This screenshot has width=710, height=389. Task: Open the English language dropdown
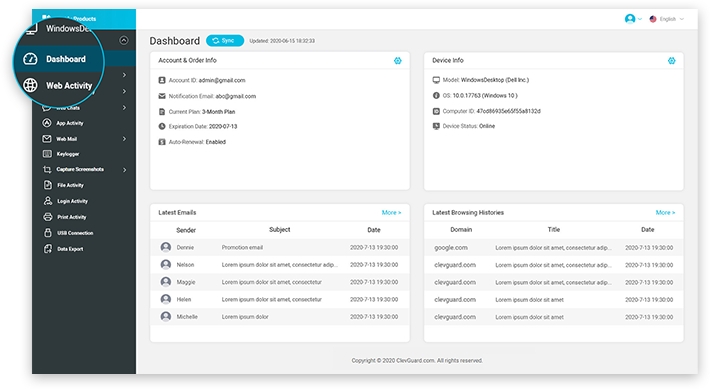[x=667, y=19]
